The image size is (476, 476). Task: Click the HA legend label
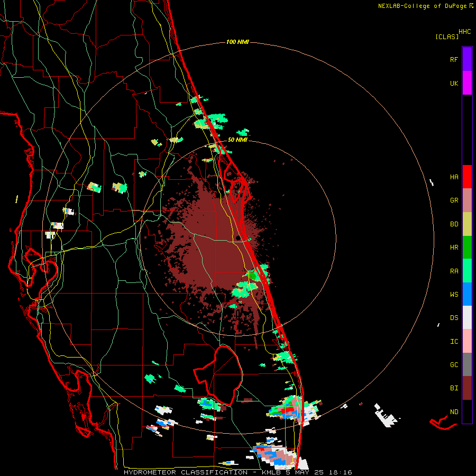coord(454,177)
